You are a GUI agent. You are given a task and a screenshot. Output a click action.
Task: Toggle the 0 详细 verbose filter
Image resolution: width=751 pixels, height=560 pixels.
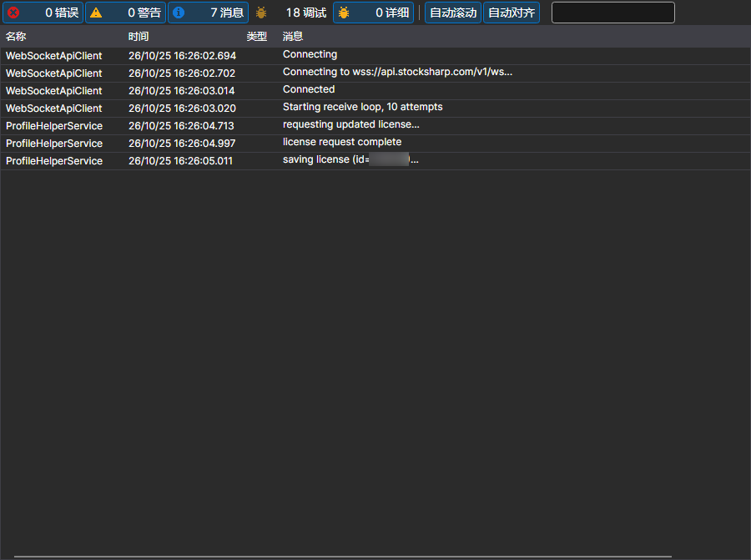pyautogui.click(x=373, y=13)
